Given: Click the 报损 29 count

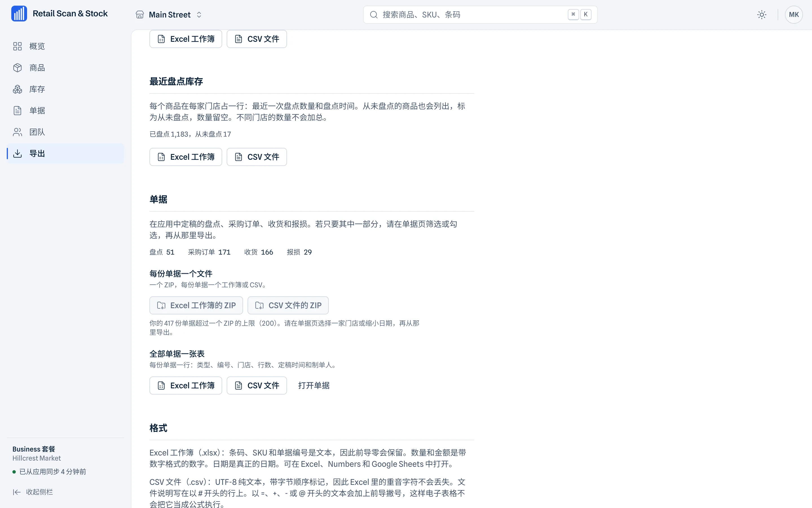Looking at the screenshot, I should [x=299, y=252].
